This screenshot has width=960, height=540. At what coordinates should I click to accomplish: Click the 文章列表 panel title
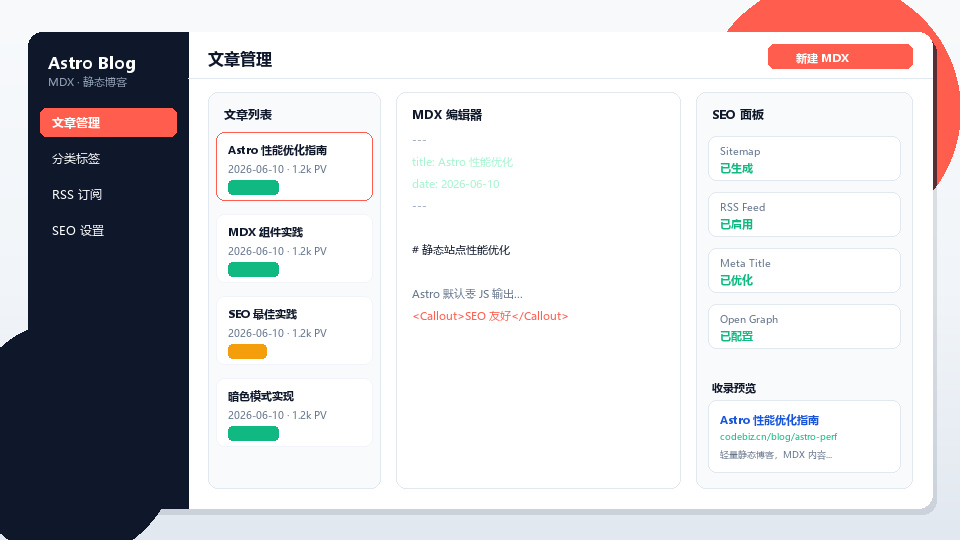[248, 114]
